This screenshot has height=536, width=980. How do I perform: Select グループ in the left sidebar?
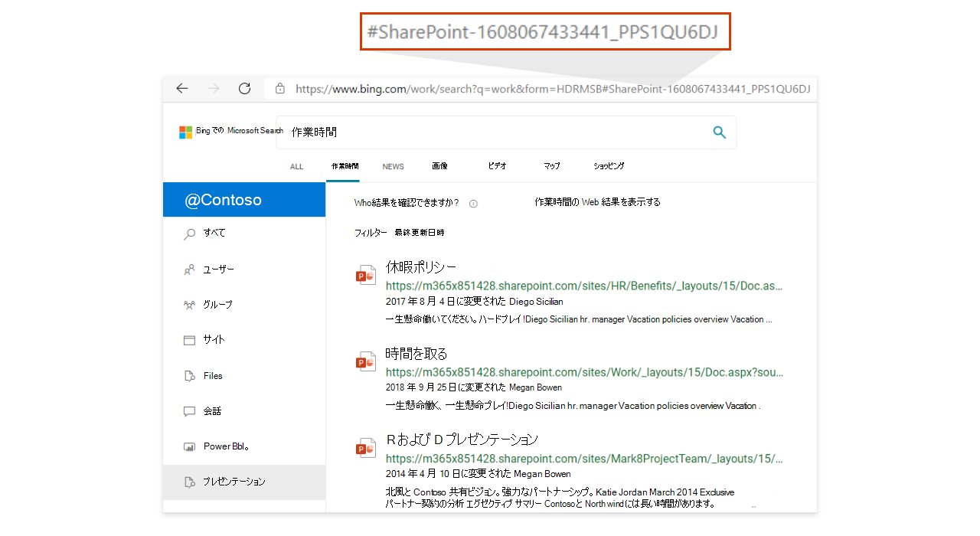244,305
